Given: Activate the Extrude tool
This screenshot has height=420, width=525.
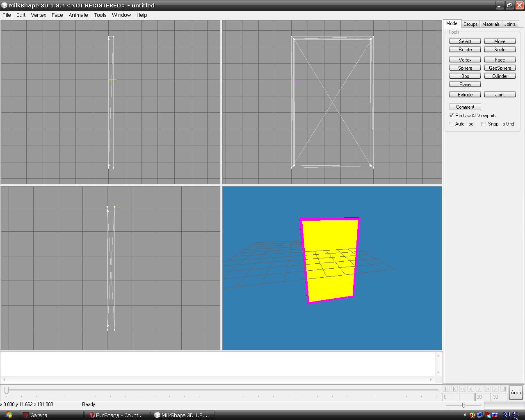Looking at the screenshot, I should [x=465, y=95].
